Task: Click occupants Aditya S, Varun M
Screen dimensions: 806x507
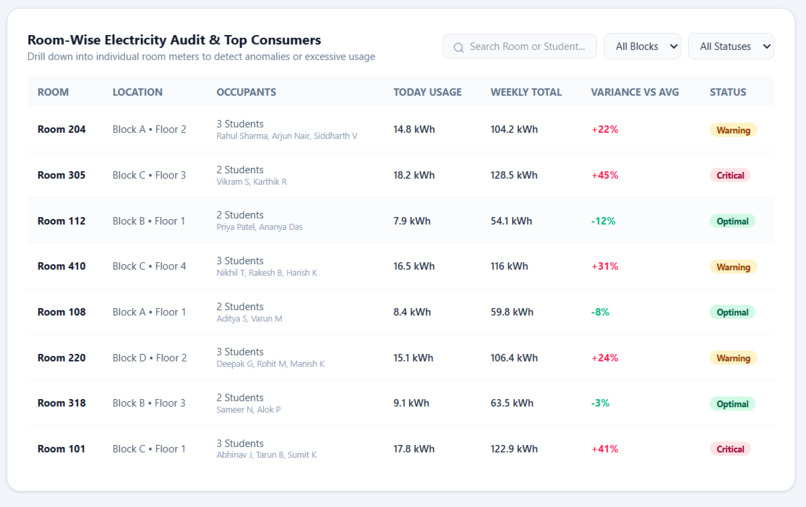Action: (x=249, y=319)
